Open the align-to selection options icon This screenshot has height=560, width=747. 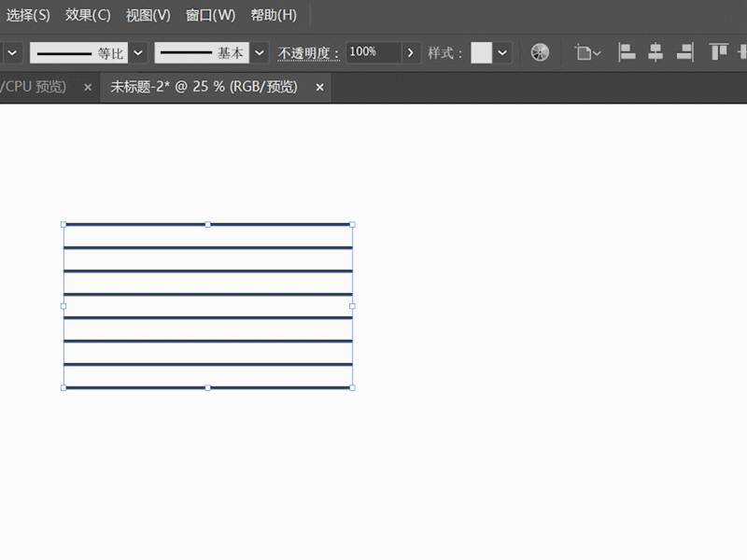[x=587, y=53]
